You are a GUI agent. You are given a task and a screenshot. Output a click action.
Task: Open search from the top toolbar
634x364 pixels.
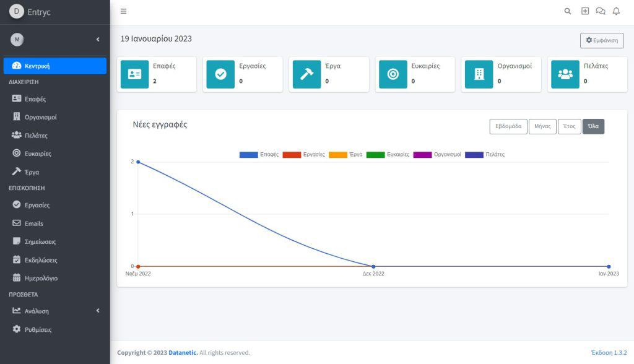coord(567,11)
